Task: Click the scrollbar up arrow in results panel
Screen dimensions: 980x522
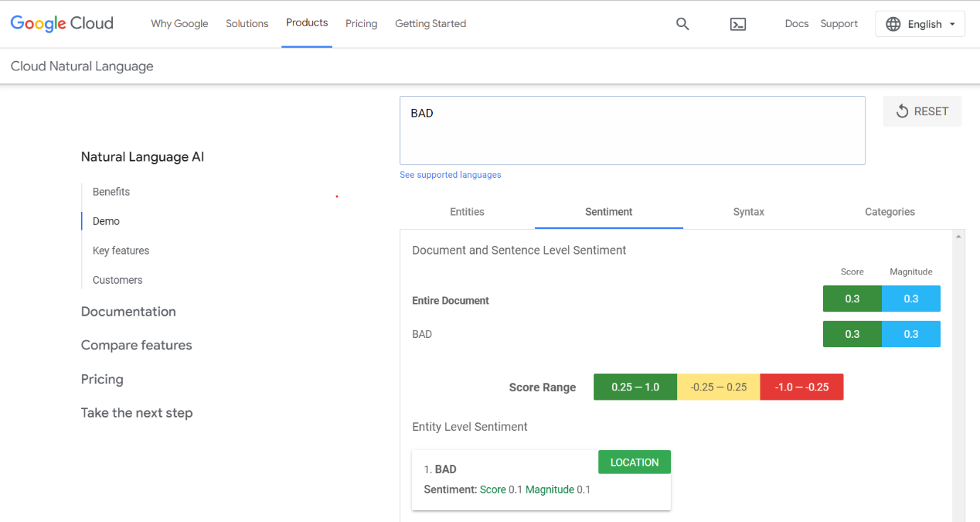Action: (959, 237)
